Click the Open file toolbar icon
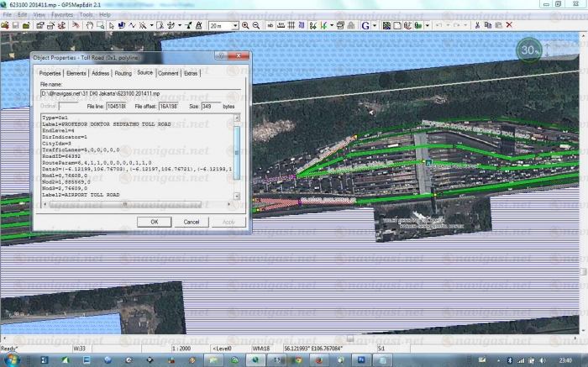 [5, 26]
